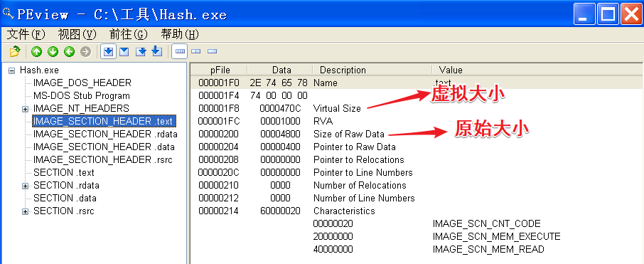The width and height of the screenshot is (644, 264).
Task: Click the Number of Line Numbers cell
Action: click(365, 199)
